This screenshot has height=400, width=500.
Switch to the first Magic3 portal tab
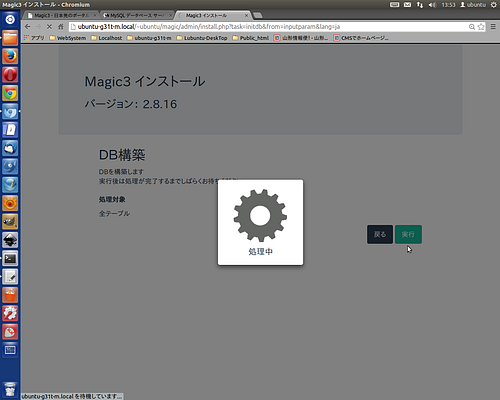[x=60, y=15]
